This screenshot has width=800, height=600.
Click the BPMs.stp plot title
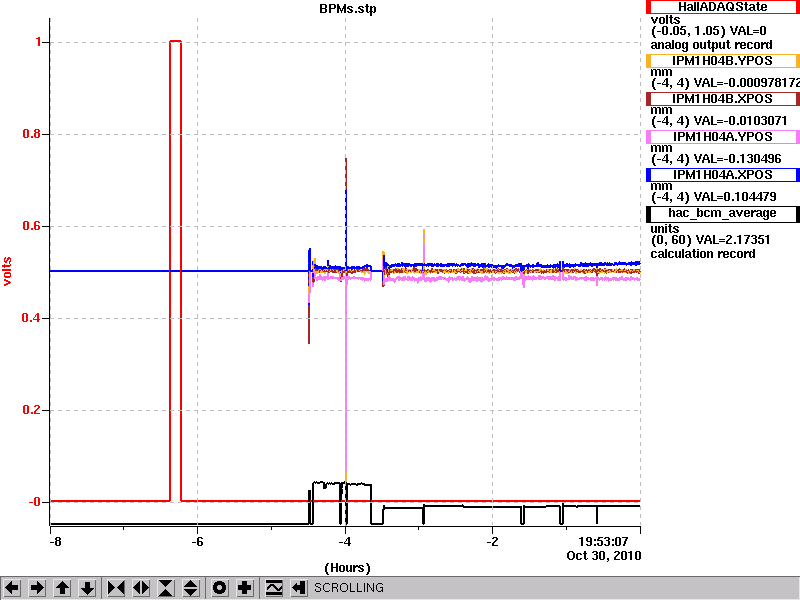coord(347,9)
